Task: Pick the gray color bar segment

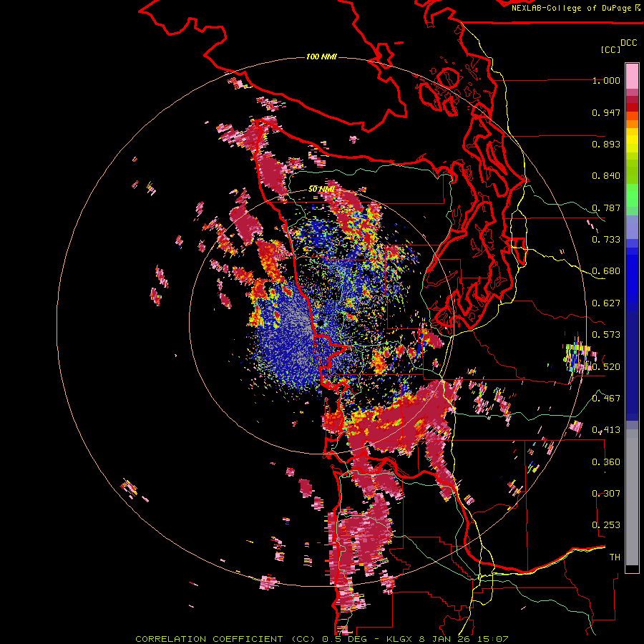Action: [x=632, y=497]
